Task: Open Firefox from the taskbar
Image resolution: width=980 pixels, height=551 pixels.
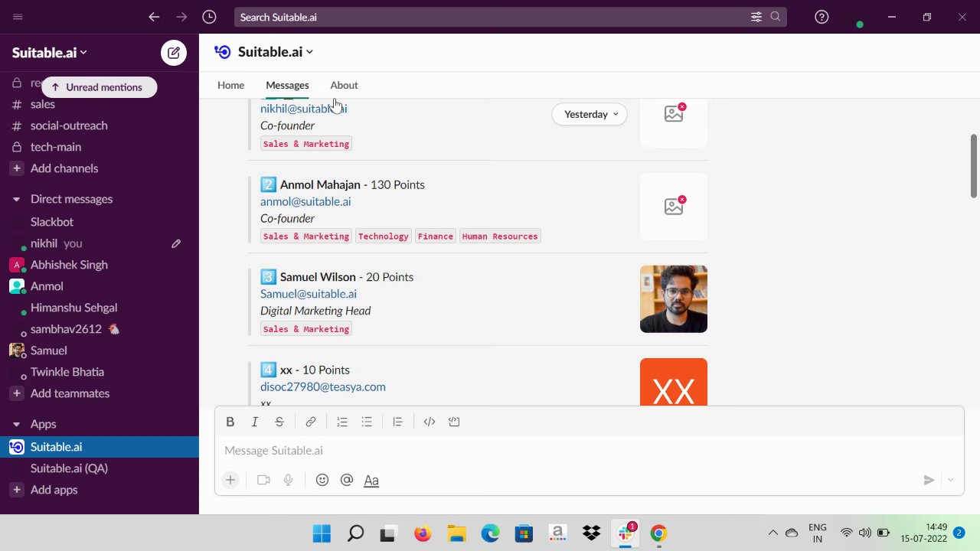Action: click(x=423, y=533)
